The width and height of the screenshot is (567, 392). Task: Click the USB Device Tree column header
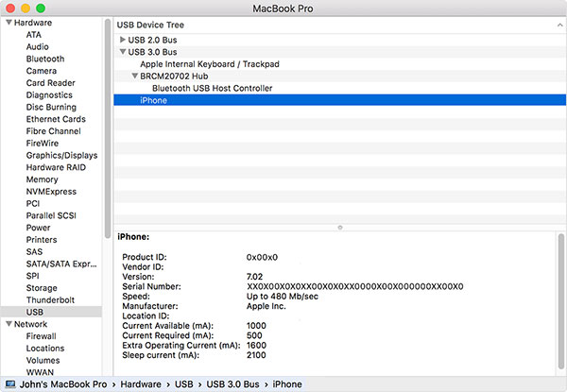point(340,25)
